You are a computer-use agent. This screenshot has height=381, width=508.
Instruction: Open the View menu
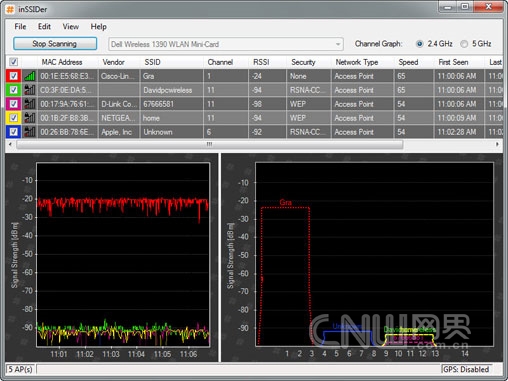71,27
